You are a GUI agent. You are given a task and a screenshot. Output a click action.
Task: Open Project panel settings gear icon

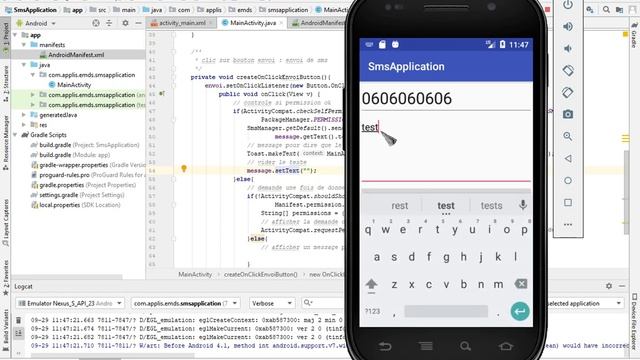coord(125,23)
